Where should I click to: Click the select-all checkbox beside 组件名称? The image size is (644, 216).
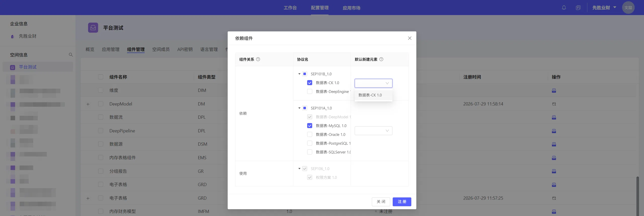[x=101, y=77]
